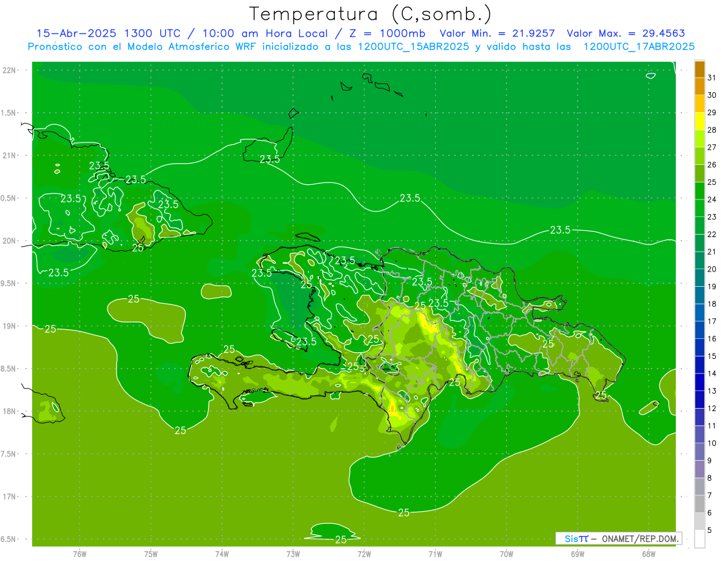This screenshot has width=728, height=562.
Task: Click the 'Temperatura (C,somb.)' map title
Action: pyautogui.click(x=370, y=14)
